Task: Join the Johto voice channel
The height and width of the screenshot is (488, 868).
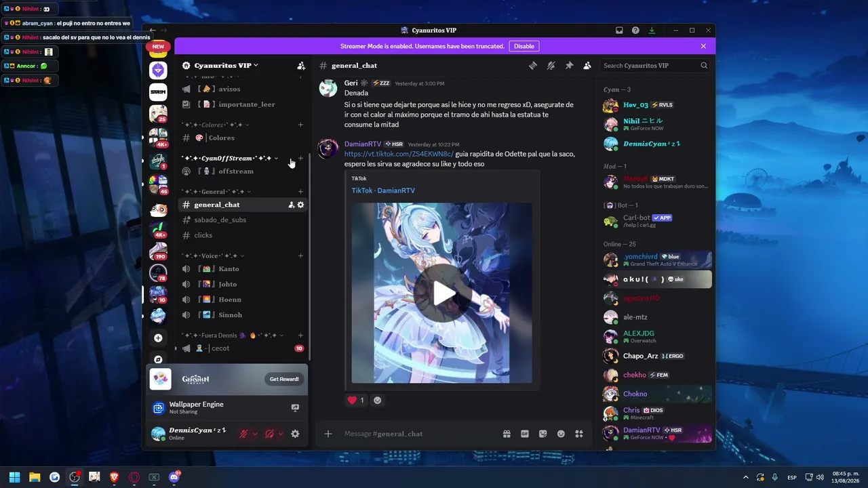Action: pos(243,285)
